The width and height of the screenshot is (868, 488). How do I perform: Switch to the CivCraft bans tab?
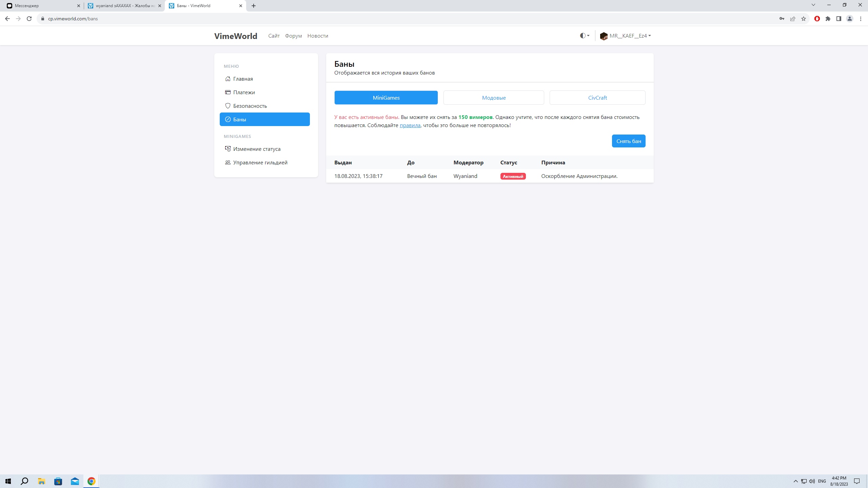pyautogui.click(x=597, y=98)
